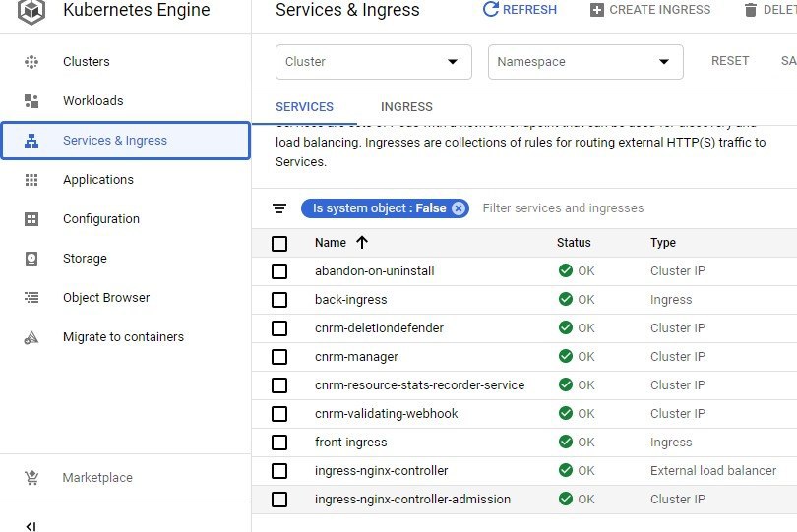Image resolution: width=797 pixels, height=532 pixels.
Task: Switch to the Services tab
Action: (x=304, y=107)
